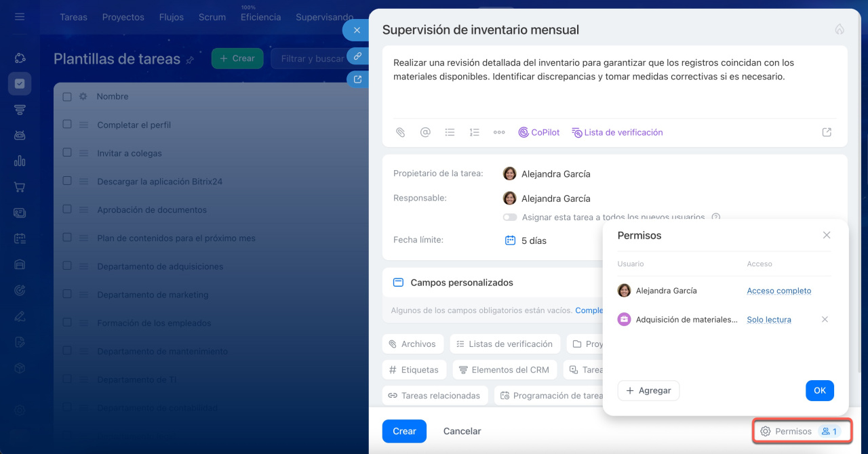Screen dimensions: 868x454
Task: Add the Etiquetas section chip
Action: tap(414, 370)
